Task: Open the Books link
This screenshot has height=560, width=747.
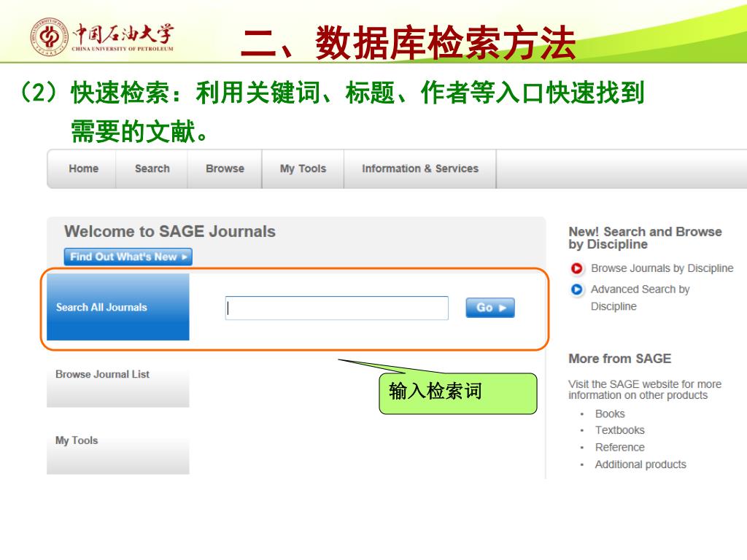Action: click(610, 414)
